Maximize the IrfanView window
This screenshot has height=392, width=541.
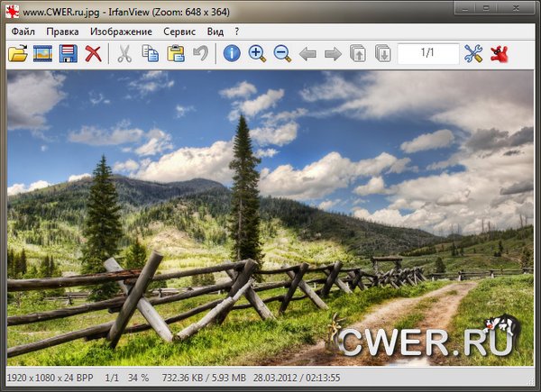pyautogui.click(x=486, y=8)
